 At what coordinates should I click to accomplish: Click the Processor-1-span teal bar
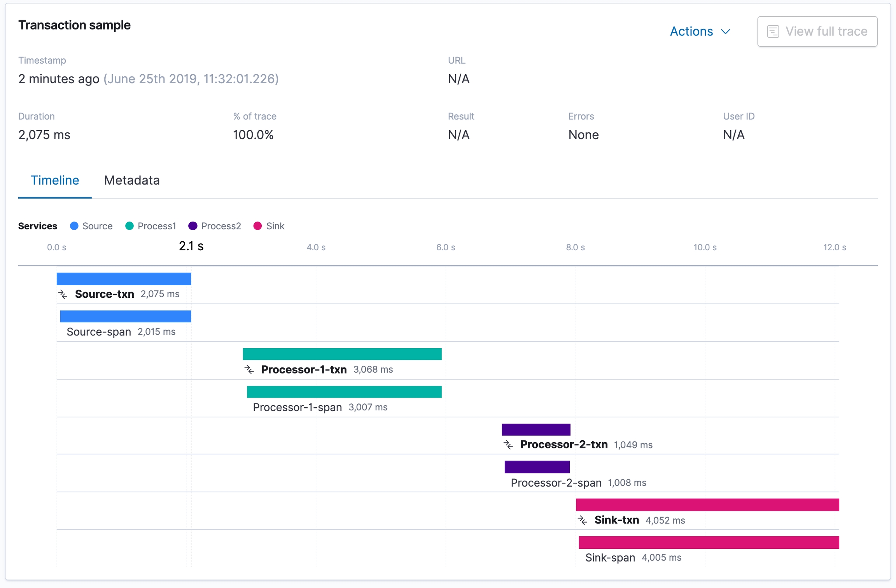tap(344, 392)
